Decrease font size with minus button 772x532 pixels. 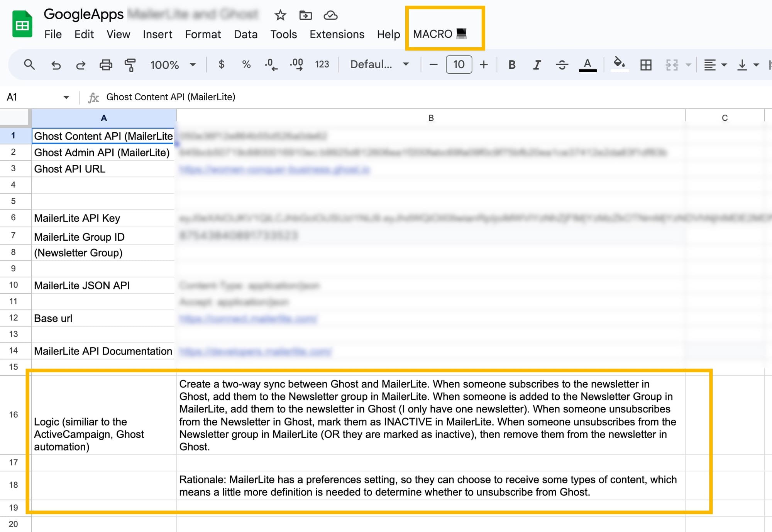pyautogui.click(x=433, y=64)
